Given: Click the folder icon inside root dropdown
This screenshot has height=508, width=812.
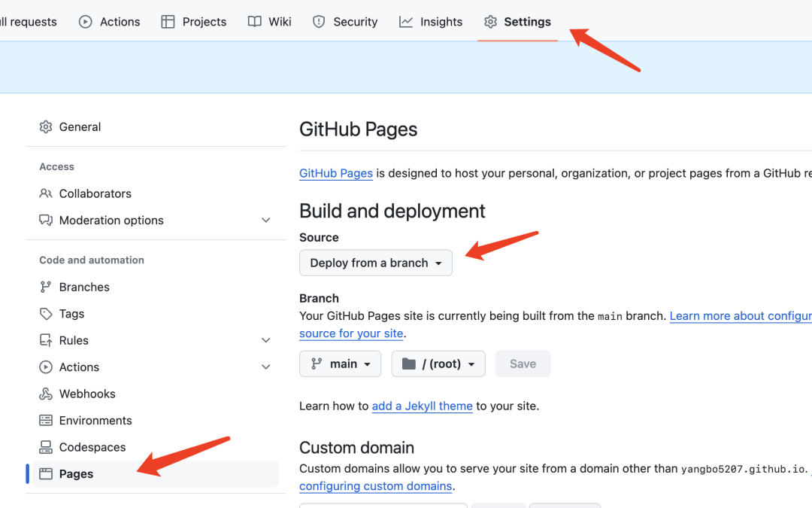Looking at the screenshot, I should [x=409, y=364].
